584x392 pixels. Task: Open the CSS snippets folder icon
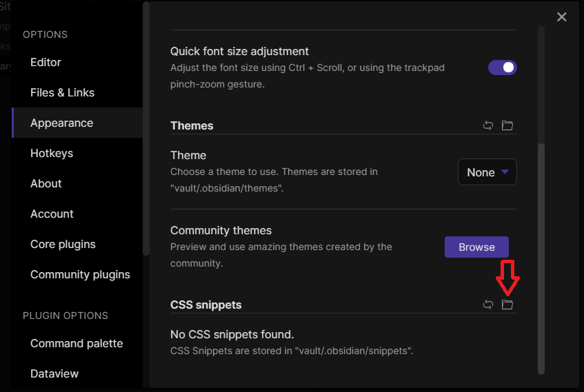pyautogui.click(x=507, y=305)
